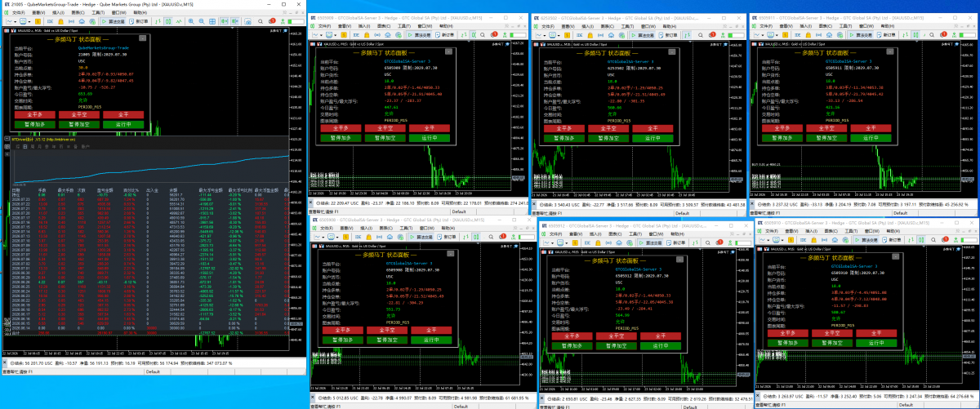Open 工具(T) menu in 6505909 window
This screenshot has height=409, width=980.
[404, 25]
